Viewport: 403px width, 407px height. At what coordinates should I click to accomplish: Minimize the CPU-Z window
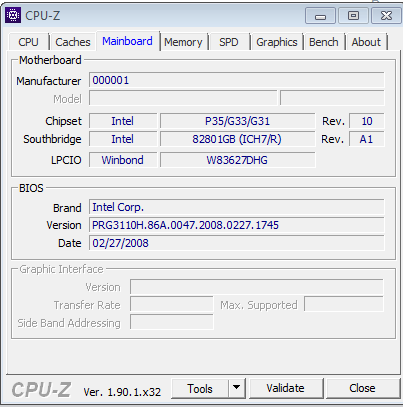tap(320, 16)
